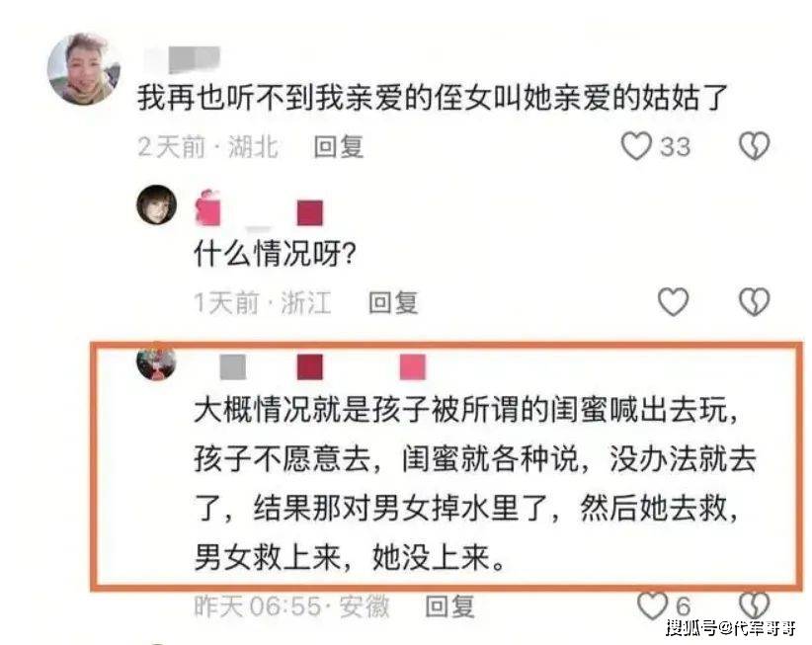This screenshot has width=812, height=645.
Task: Select the 什么情况呀 reply text
Action: click(275, 254)
